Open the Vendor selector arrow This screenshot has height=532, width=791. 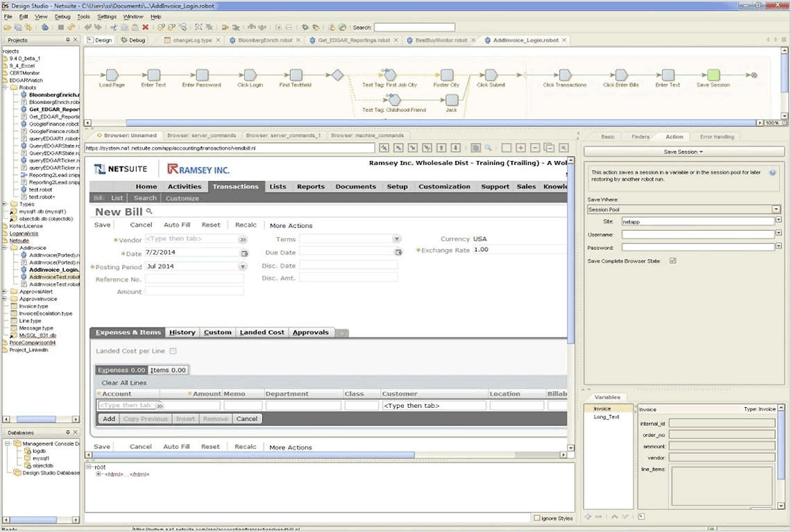coord(243,239)
